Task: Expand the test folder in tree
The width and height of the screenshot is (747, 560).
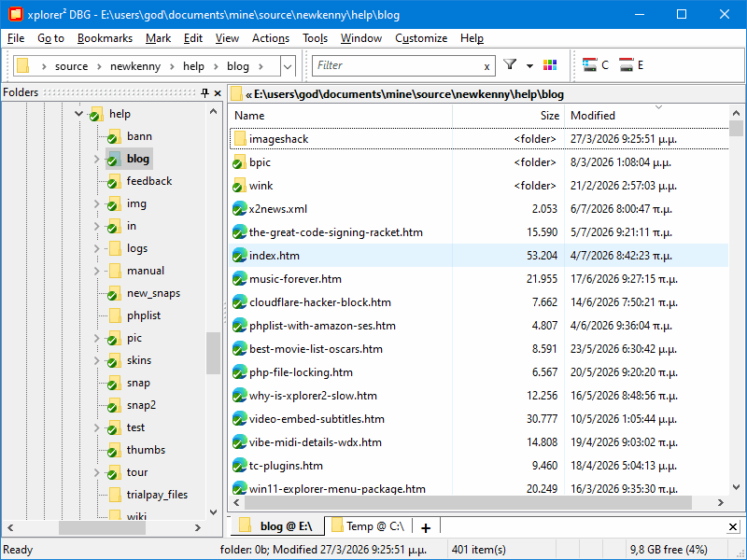Action: (x=96, y=427)
